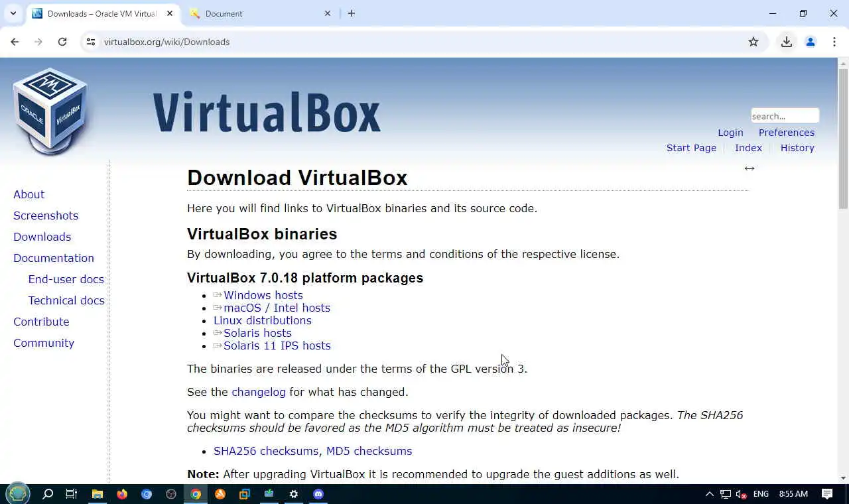The width and height of the screenshot is (849, 504).
Task: Open Technical docs
Action: point(66,300)
